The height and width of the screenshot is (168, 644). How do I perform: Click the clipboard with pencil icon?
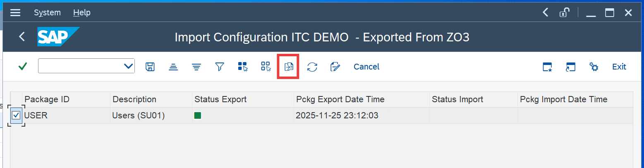335,67
